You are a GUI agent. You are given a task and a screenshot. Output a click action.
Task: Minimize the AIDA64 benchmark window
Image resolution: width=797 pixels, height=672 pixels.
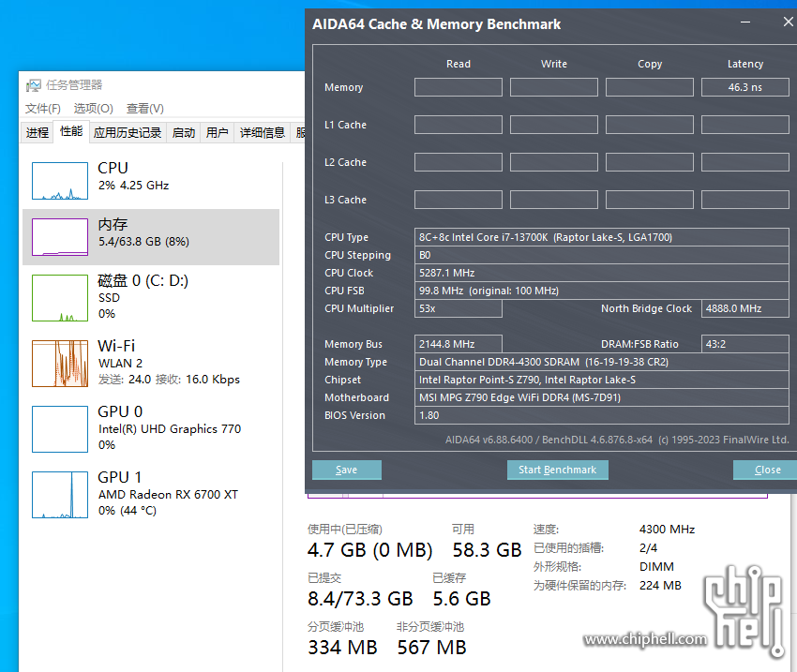(745, 22)
